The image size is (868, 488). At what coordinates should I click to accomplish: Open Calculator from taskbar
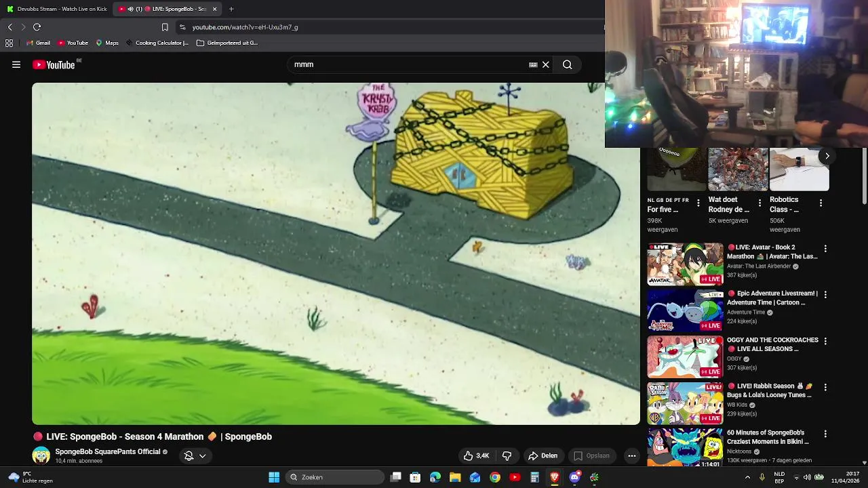534,477
